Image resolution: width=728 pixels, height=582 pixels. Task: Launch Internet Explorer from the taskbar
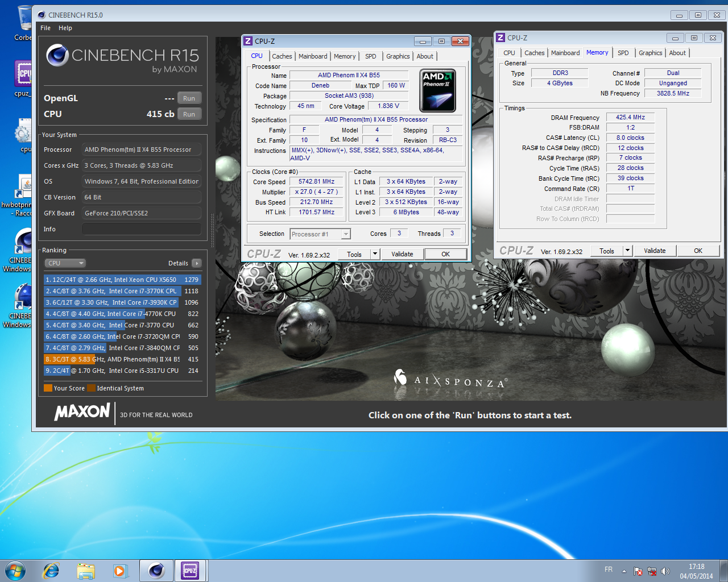point(51,570)
